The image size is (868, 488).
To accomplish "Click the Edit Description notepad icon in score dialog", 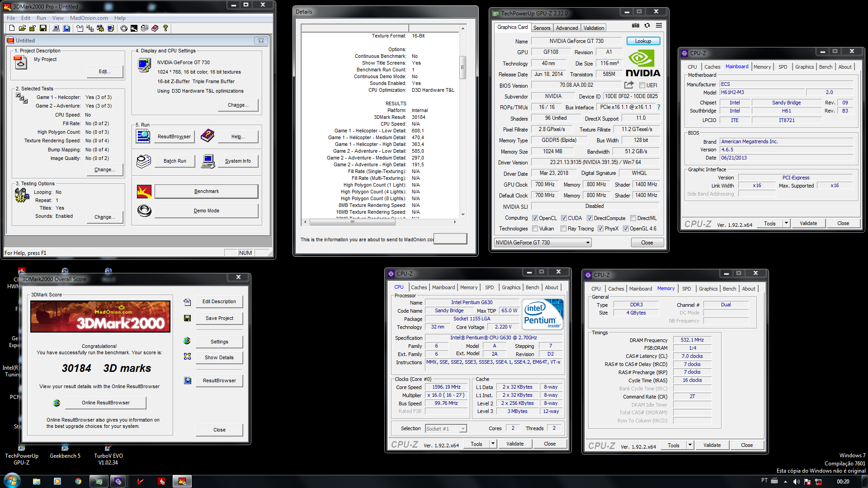I will (x=187, y=302).
